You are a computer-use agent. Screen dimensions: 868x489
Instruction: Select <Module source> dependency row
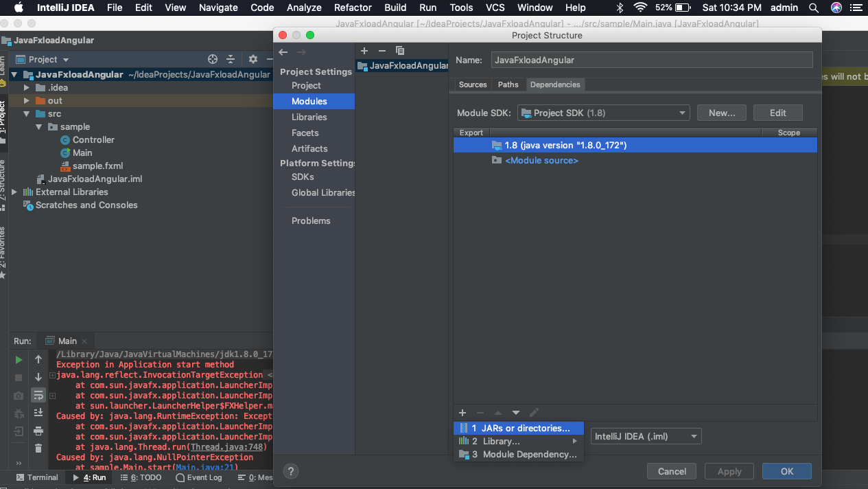coord(635,160)
